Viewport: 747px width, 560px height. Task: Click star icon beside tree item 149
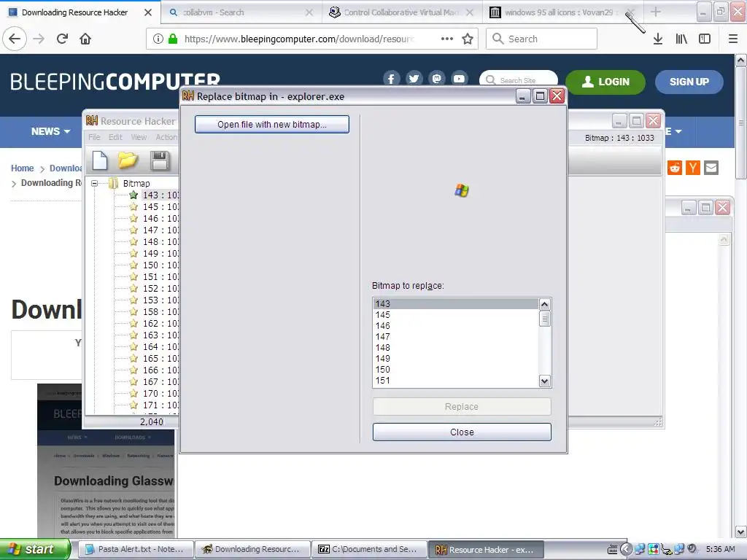(x=133, y=253)
